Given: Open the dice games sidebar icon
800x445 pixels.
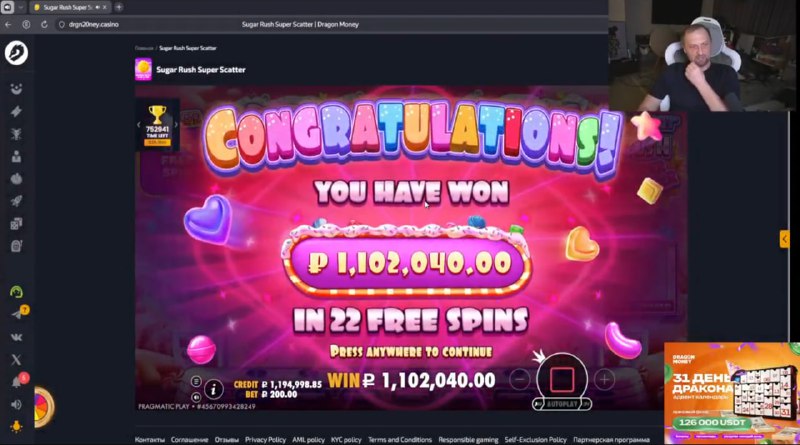Looking at the screenshot, I should click(x=16, y=224).
